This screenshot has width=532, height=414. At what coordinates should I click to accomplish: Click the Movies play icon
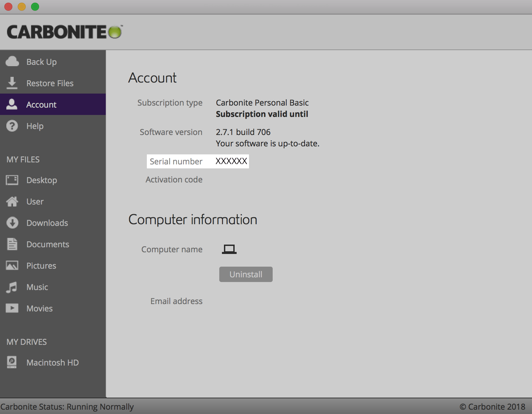coord(12,308)
